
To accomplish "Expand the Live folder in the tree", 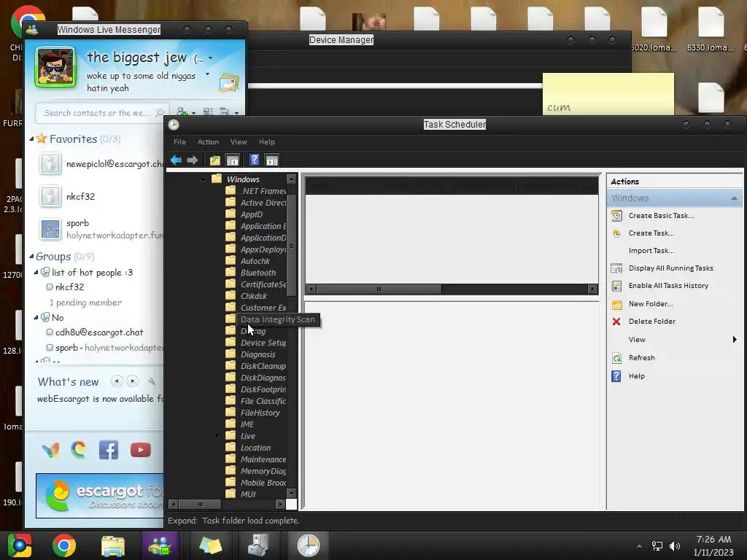I will [x=217, y=436].
